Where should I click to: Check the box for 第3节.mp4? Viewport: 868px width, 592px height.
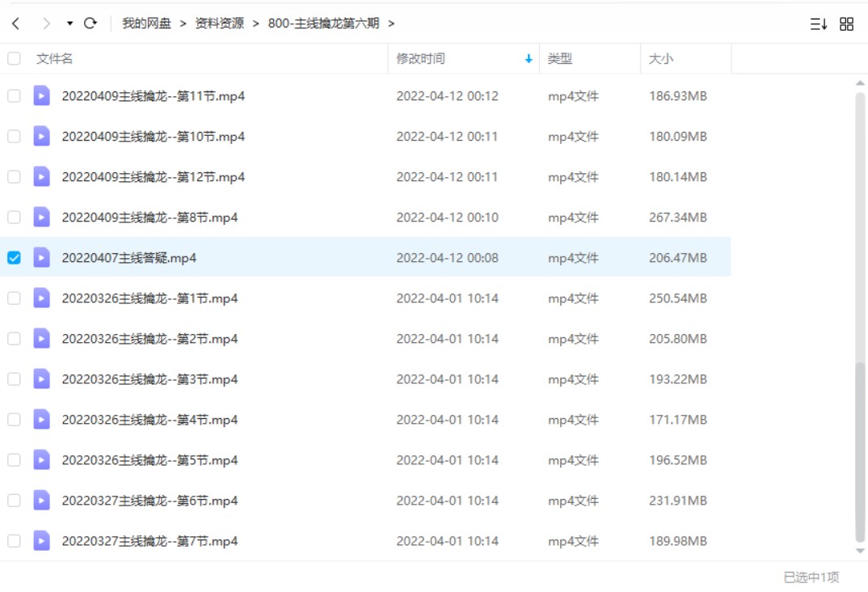[x=14, y=378]
